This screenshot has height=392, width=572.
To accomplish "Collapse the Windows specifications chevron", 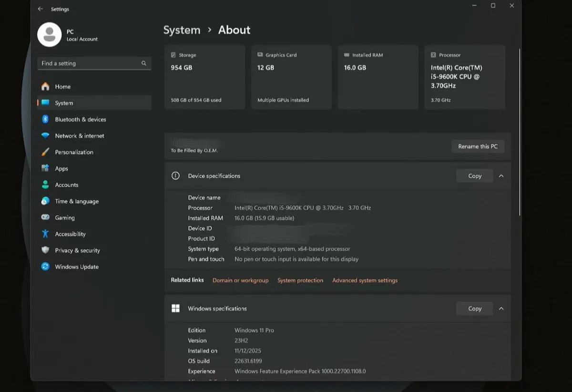I will tap(501, 309).
